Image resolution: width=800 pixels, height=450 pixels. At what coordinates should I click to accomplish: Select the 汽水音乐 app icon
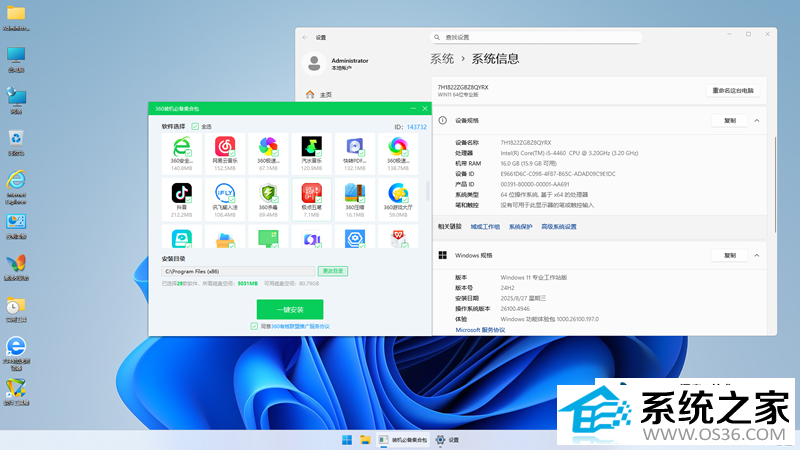(311, 146)
